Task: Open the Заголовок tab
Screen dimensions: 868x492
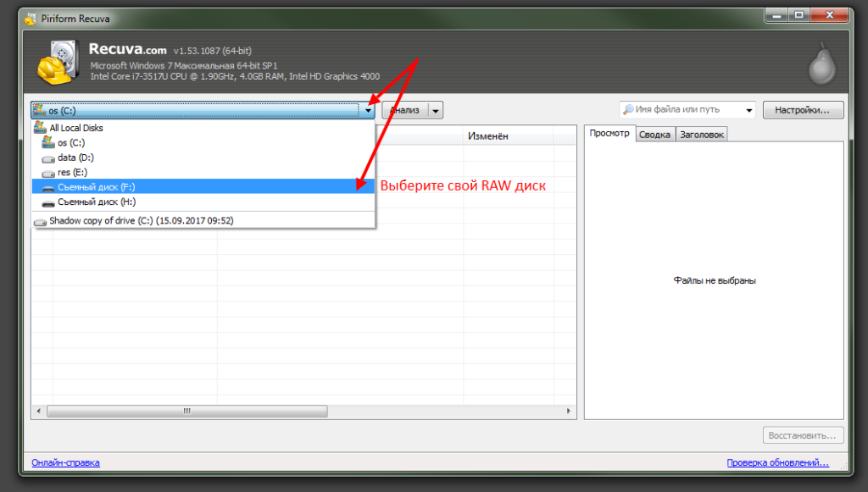Action: [x=701, y=135]
